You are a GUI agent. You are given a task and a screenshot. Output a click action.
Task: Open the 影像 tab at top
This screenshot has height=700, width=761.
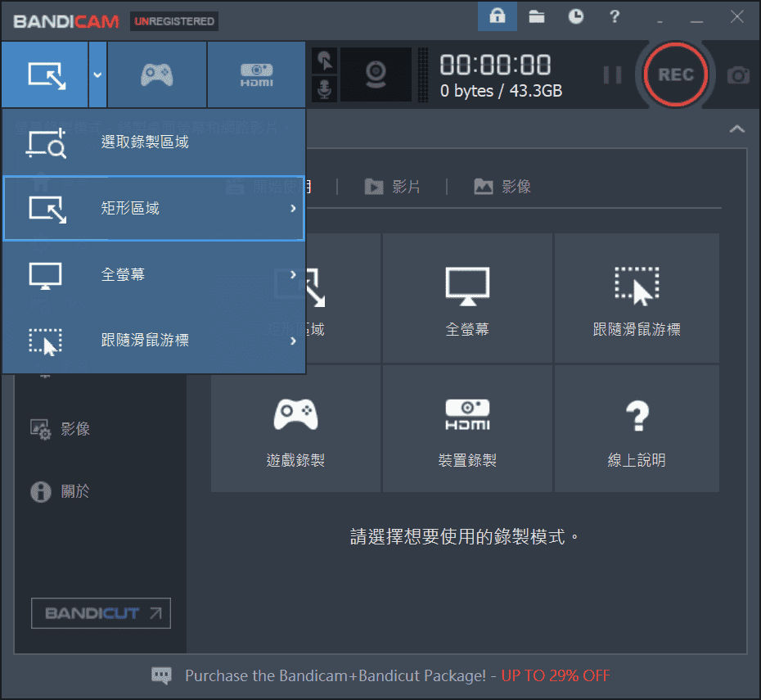click(x=502, y=187)
